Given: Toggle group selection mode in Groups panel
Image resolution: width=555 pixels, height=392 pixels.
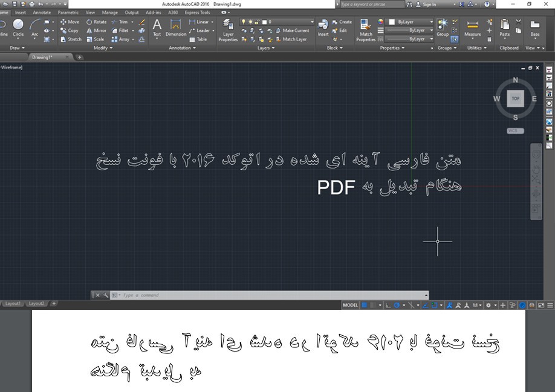Looking at the screenshot, I should point(455,39).
